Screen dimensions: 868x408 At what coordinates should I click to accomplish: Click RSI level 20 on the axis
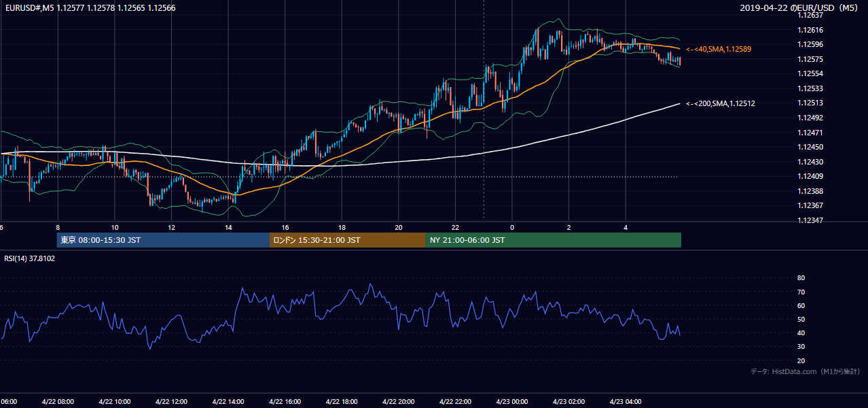coord(801,360)
